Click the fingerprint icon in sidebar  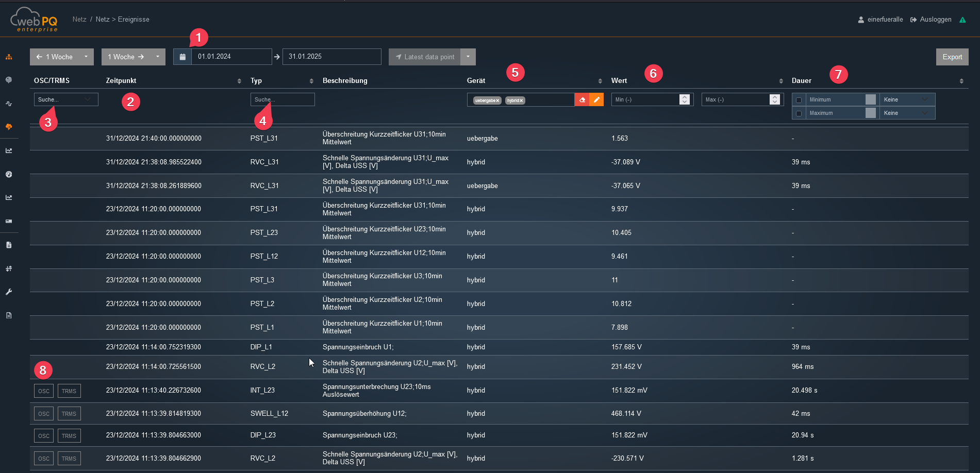point(9,80)
